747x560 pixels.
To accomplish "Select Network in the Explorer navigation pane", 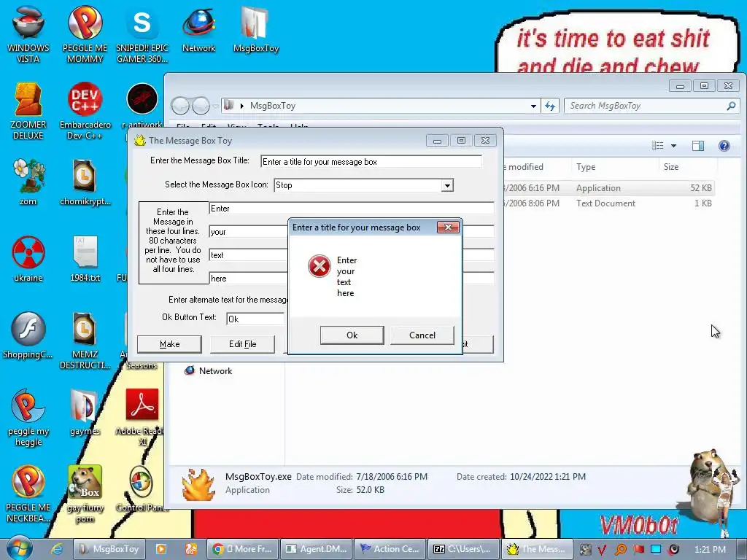I will (209, 371).
